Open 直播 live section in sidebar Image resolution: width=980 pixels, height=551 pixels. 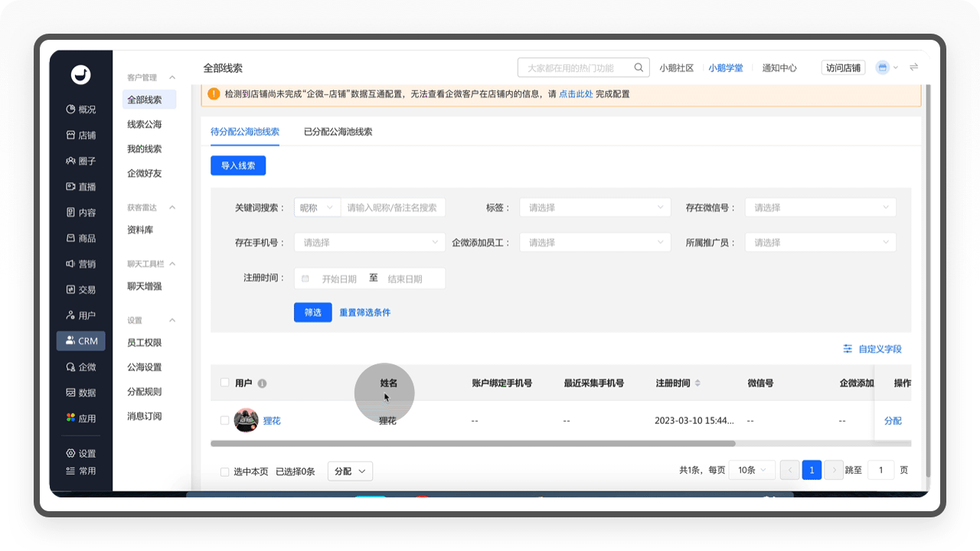coord(81,187)
